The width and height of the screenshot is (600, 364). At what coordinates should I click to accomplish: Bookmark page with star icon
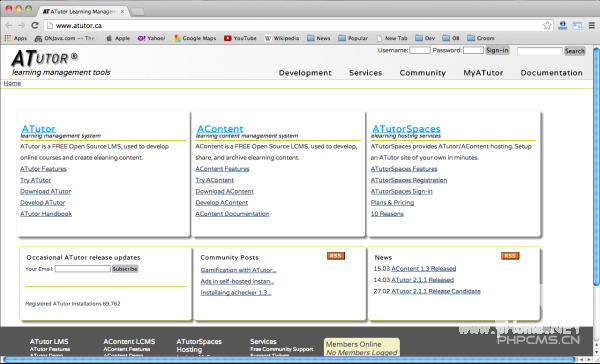click(547, 26)
